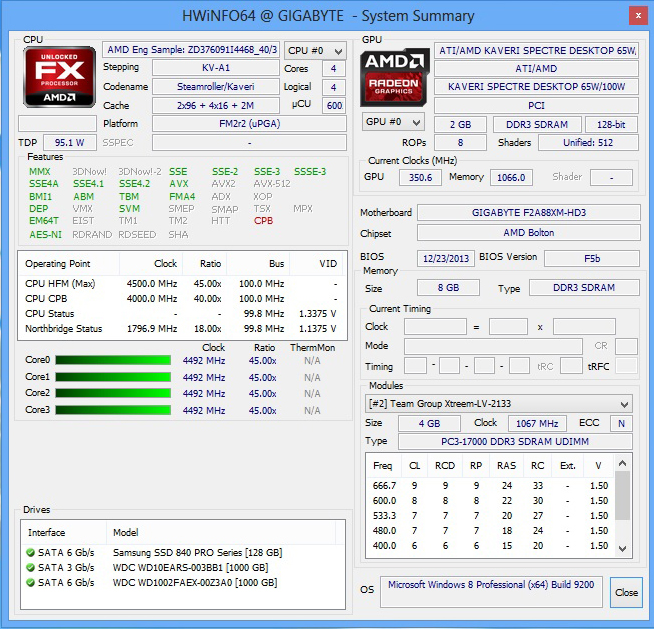Click the GPU name field KAVERI SPECTRE DESKTOP 65W/100W
Image resolution: width=654 pixels, height=629 pixels.
pyautogui.click(x=536, y=87)
